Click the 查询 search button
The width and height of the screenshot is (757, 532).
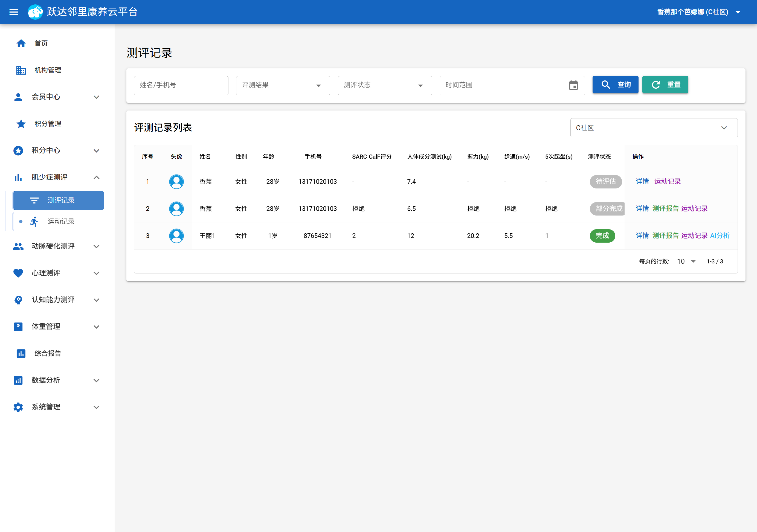(x=615, y=85)
